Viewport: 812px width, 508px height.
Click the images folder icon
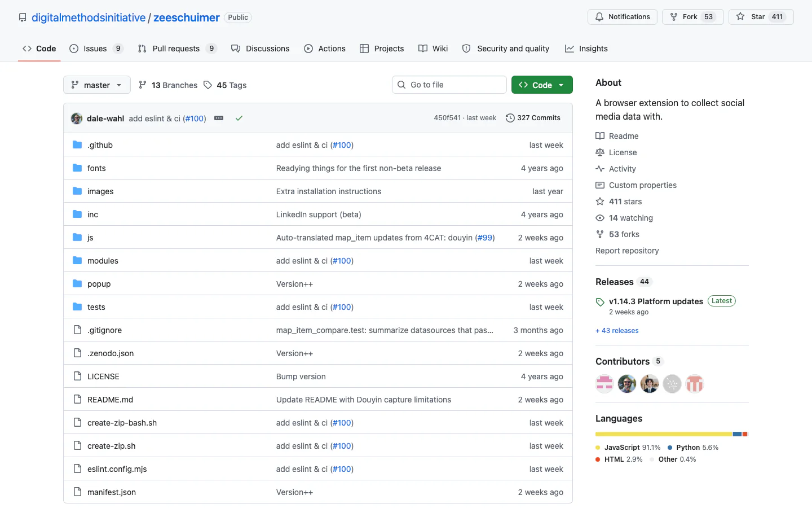tap(77, 191)
